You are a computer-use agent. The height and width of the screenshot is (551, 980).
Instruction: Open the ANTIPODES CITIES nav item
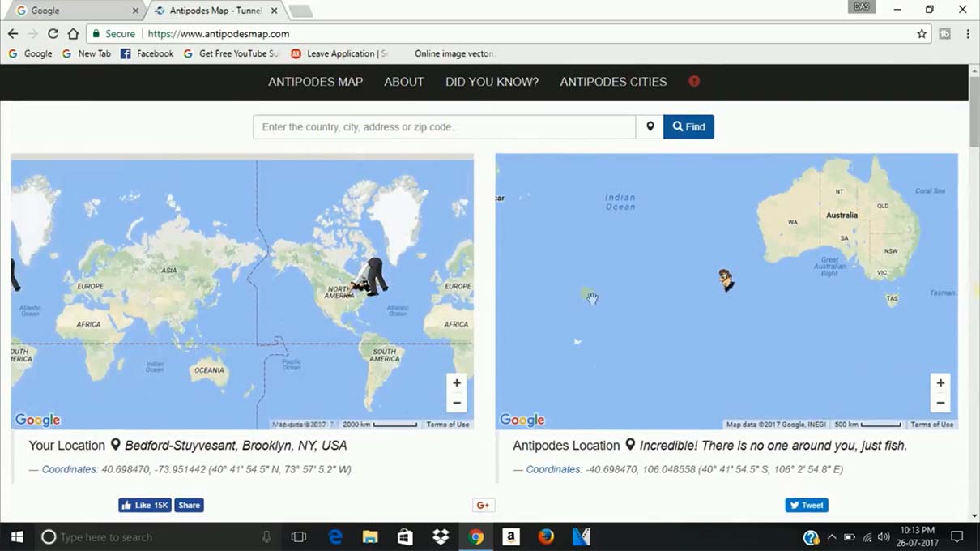[613, 82]
